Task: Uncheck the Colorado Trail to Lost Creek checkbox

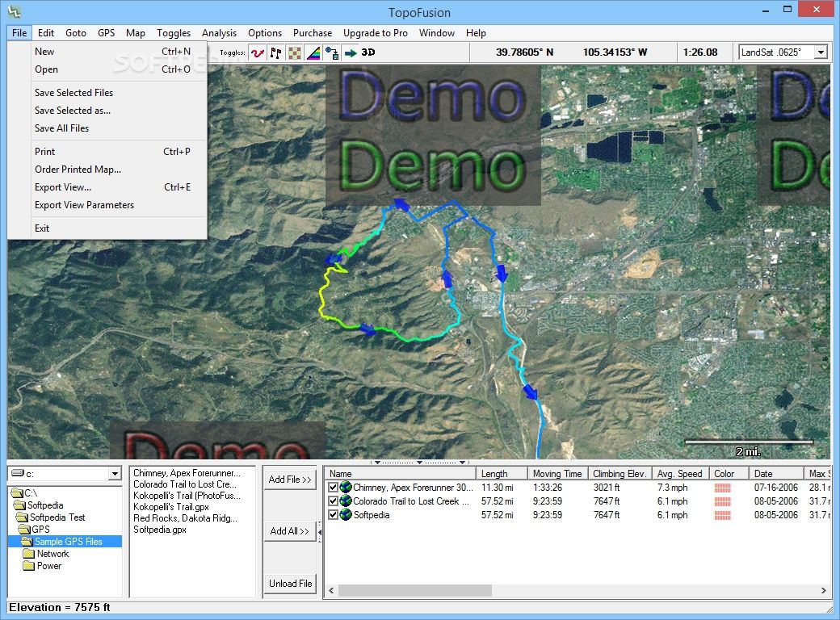Action: [x=334, y=501]
